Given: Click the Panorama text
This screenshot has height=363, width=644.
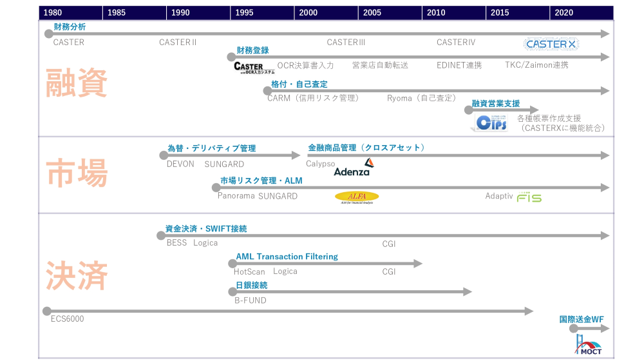Looking at the screenshot, I should point(236,195).
